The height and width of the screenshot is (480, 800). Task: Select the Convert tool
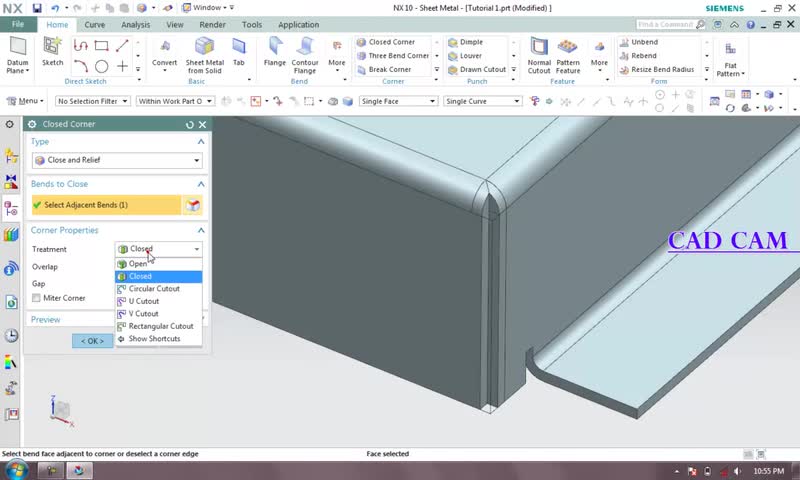point(164,55)
